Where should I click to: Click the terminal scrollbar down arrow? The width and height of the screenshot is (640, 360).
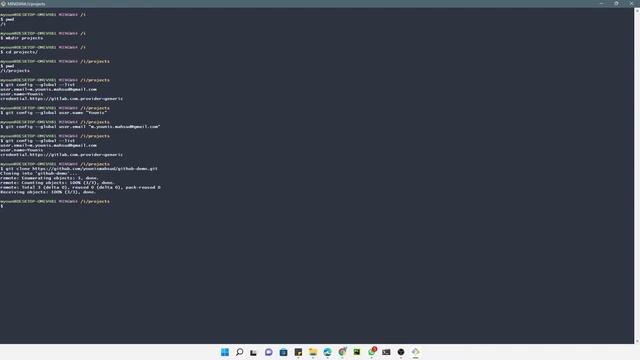(x=637, y=341)
